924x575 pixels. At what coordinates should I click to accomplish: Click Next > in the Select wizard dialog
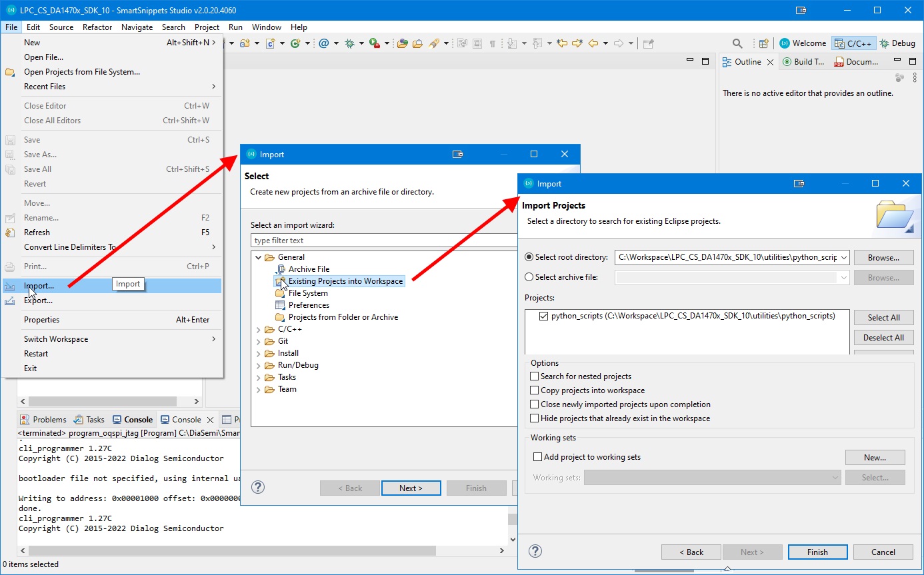(x=411, y=488)
